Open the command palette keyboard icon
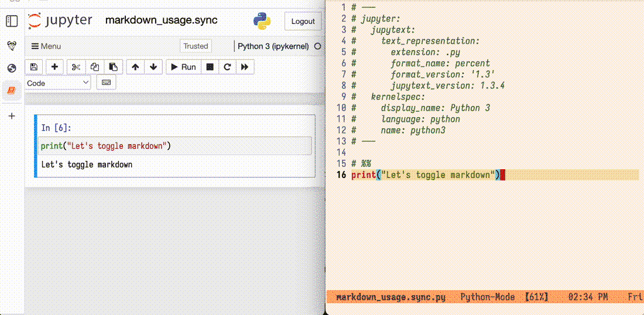This screenshot has width=644, height=315. point(106,83)
